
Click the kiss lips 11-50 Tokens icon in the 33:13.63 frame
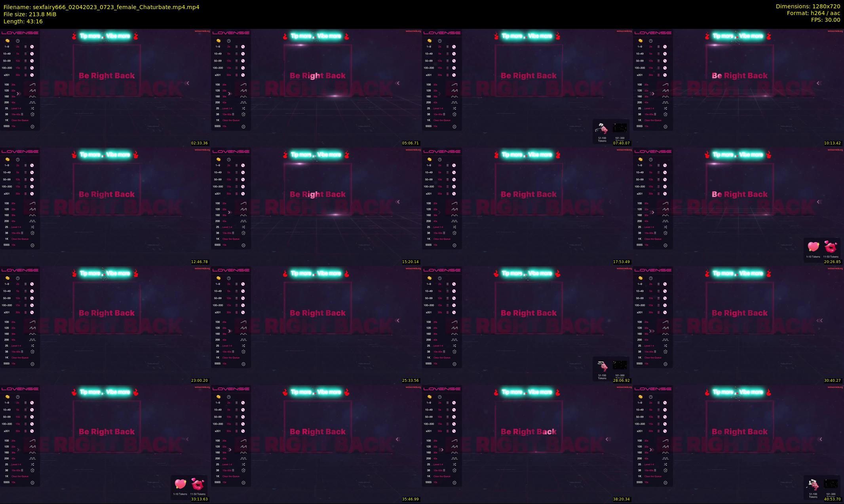[x=197, y=484]
